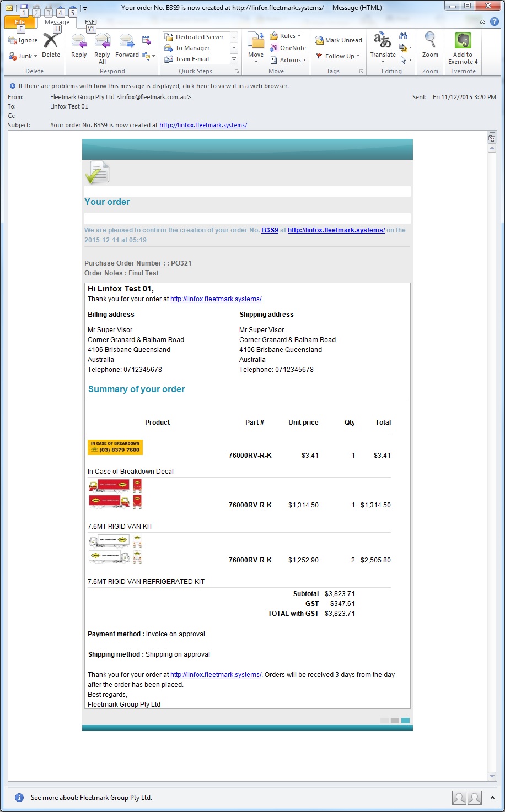Run the Dedicated Server quick step

pos(194,37)
